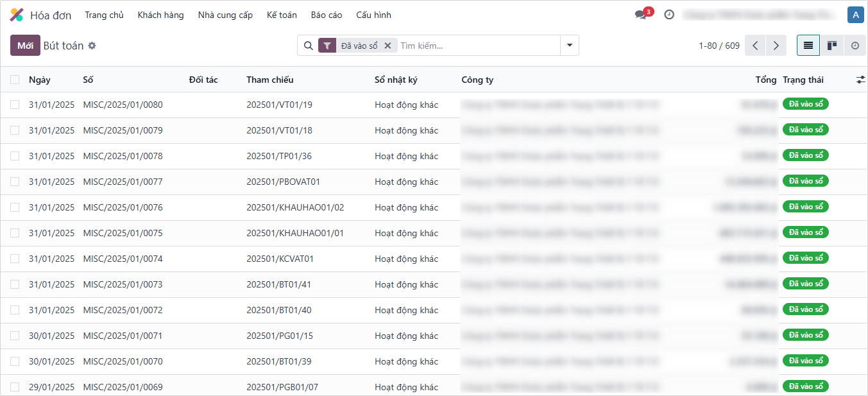Toggle the select-all header checkbox
Image resolution: width=868 pixels, height=396 pixels.
click(15, 80)
